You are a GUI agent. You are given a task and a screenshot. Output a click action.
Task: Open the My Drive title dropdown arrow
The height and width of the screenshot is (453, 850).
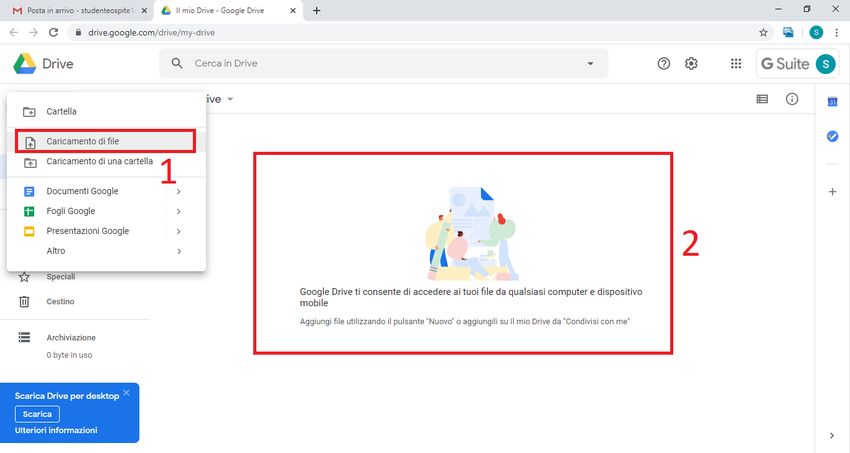[x=230, y=99]
